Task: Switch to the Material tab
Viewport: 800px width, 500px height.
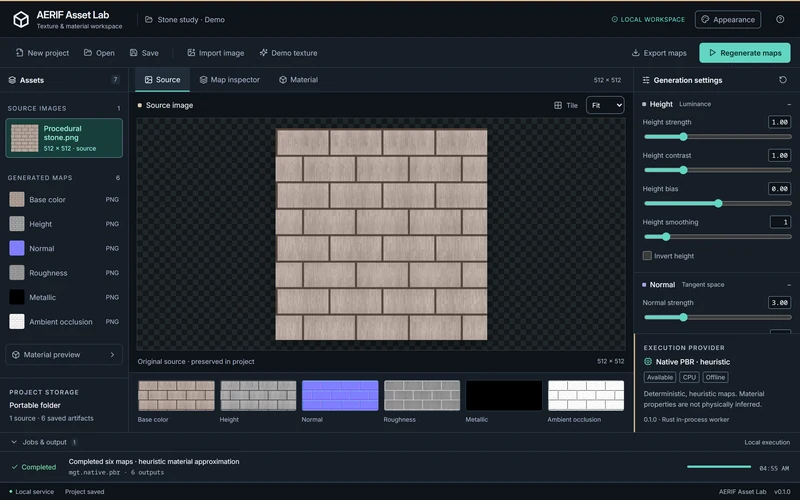Action: point(298,80)
